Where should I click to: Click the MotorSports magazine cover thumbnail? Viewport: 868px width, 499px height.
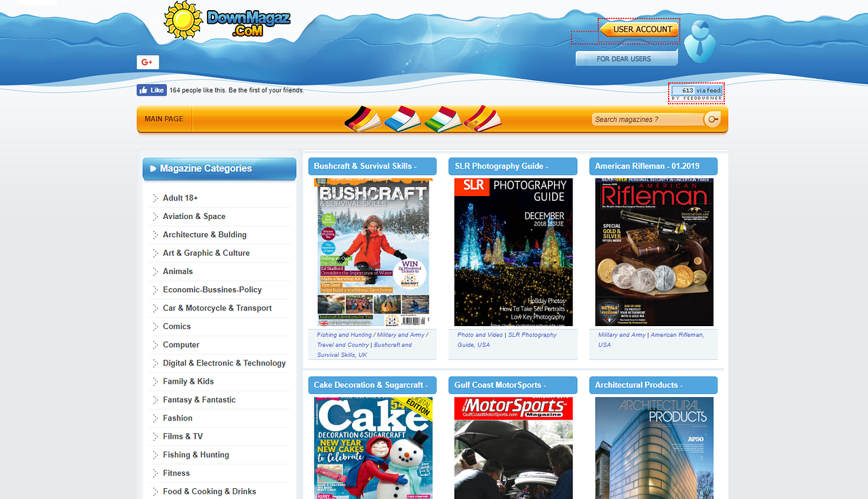pos(513,448)
